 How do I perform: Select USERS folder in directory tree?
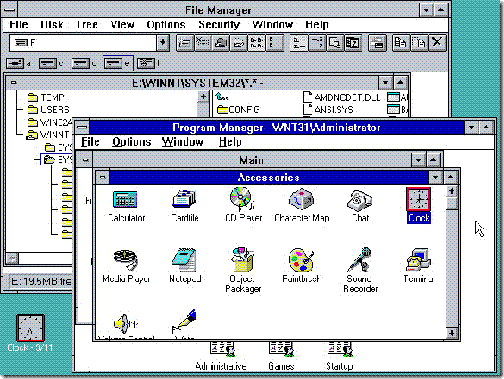(49, 109)
